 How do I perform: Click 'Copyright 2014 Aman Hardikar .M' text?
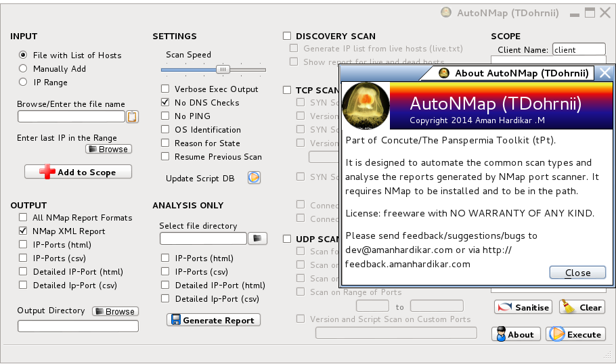tap(477, 120)
